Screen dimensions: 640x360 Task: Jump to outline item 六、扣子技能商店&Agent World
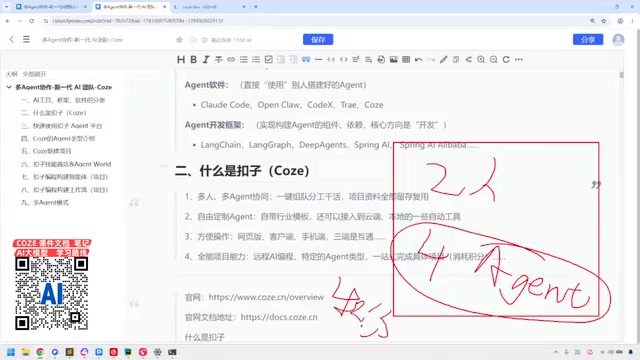tap(66, 164)
